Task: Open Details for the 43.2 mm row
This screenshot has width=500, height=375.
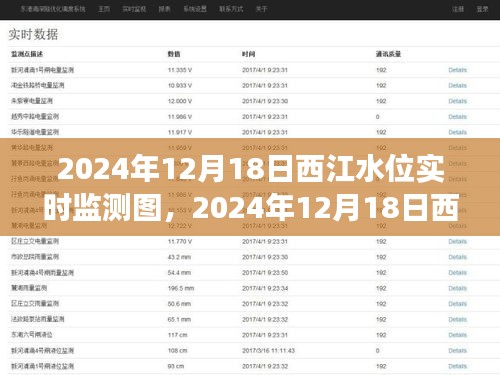Action: click(x=457, y=257)
